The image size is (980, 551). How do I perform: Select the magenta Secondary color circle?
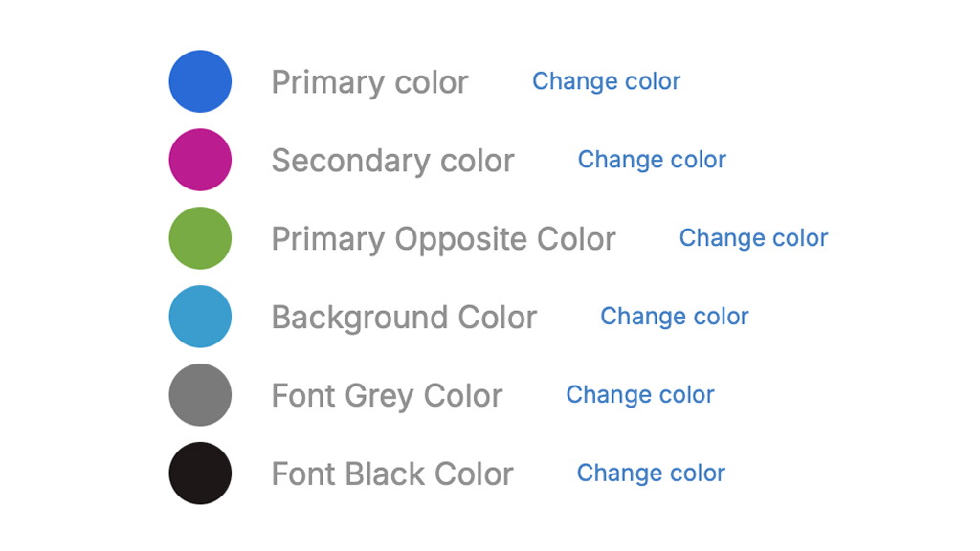[x=200, y=160]
